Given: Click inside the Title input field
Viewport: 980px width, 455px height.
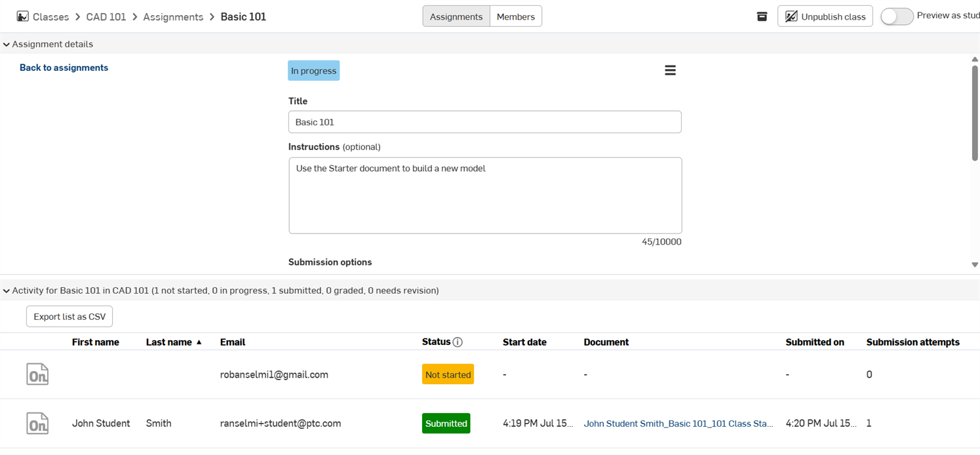Looking at the screenshot, I should click(x=485, y=122).
